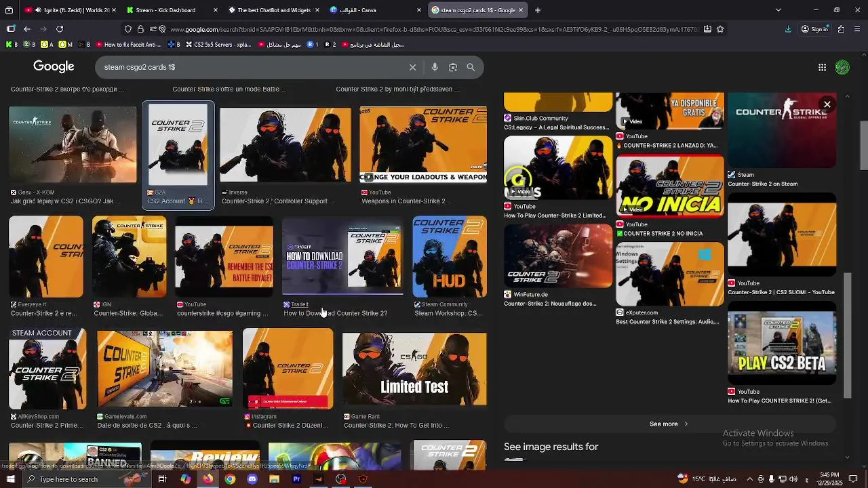Screen dimensions: 868x488
Task: Open Firefox downloads panel
Action: [788, 29]
